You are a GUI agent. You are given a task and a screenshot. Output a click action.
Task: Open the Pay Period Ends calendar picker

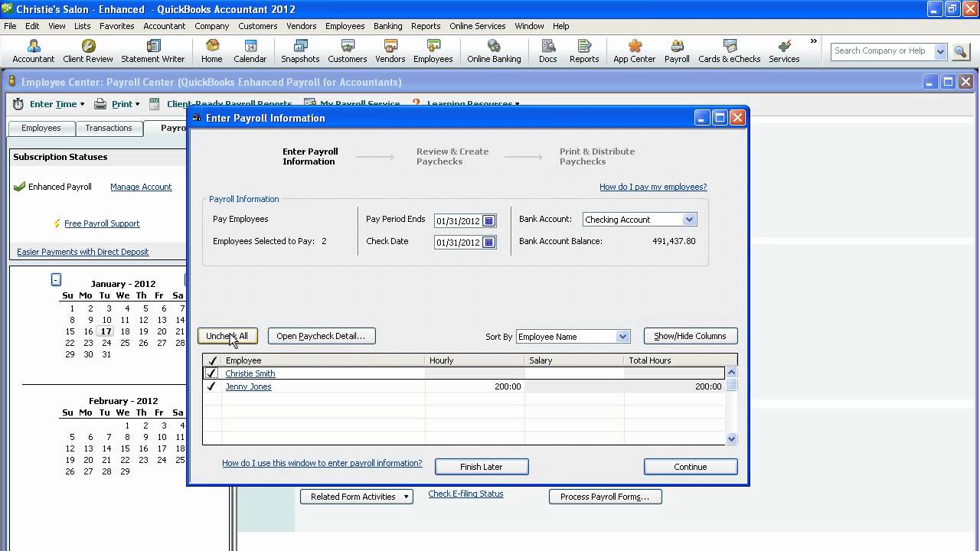pos(488,221)
